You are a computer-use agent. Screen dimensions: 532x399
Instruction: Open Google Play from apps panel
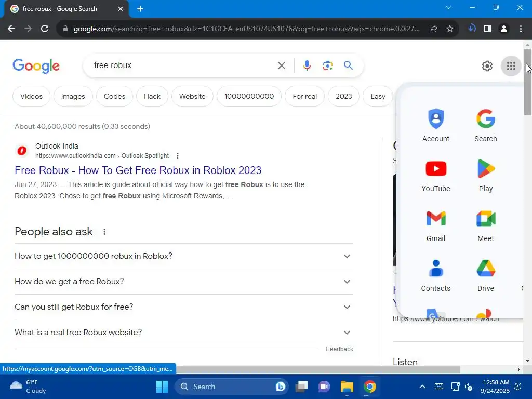486,175
